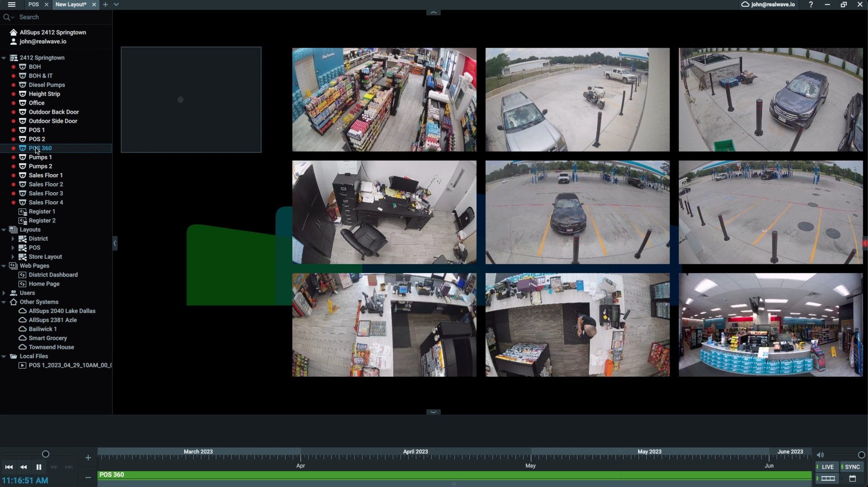Expand the District layout node
Viewport: 868px width, 487px height.
[13, 239]
